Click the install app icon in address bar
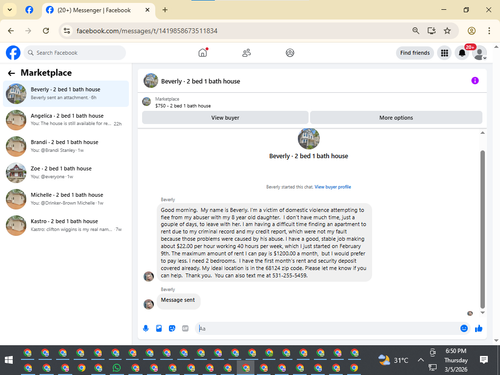Image resolution: width=500 pixels, height=375 pixels. coord(432,31)
